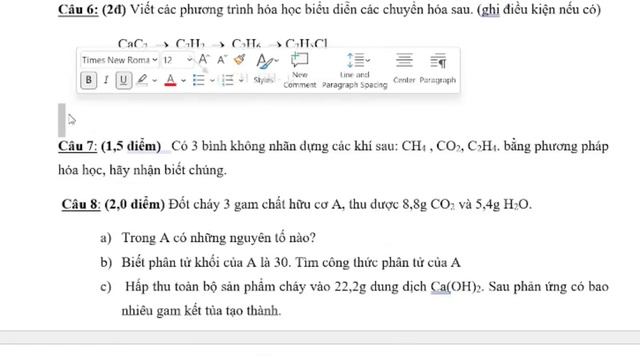
Task: Apply bullet list formatting
Action: coord(198,80)
